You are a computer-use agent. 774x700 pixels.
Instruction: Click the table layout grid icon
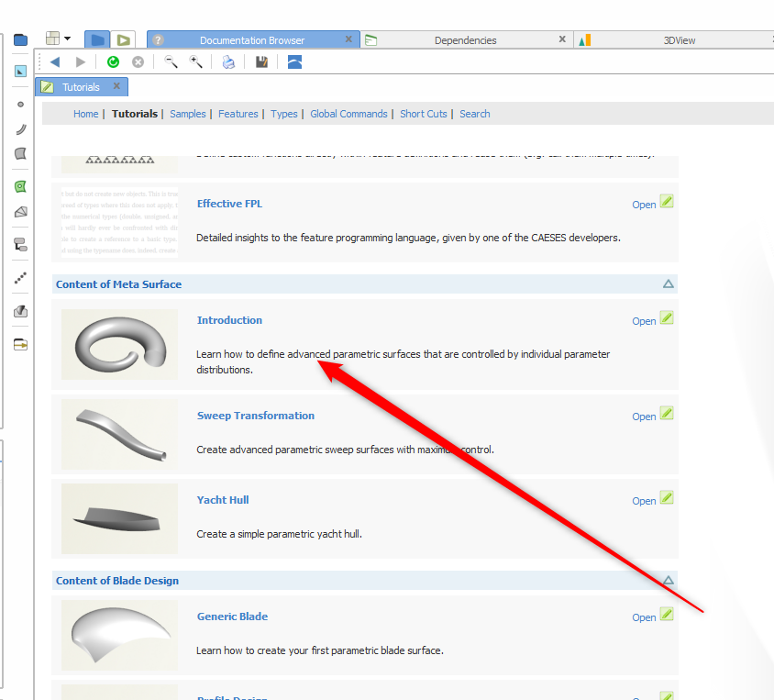pyautogui.click(x=52, y=39)
